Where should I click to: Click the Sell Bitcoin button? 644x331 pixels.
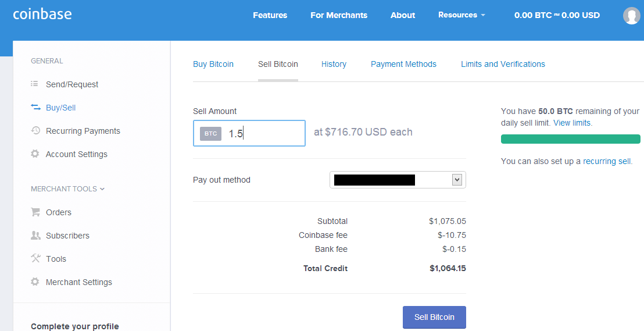pos(434,317)
